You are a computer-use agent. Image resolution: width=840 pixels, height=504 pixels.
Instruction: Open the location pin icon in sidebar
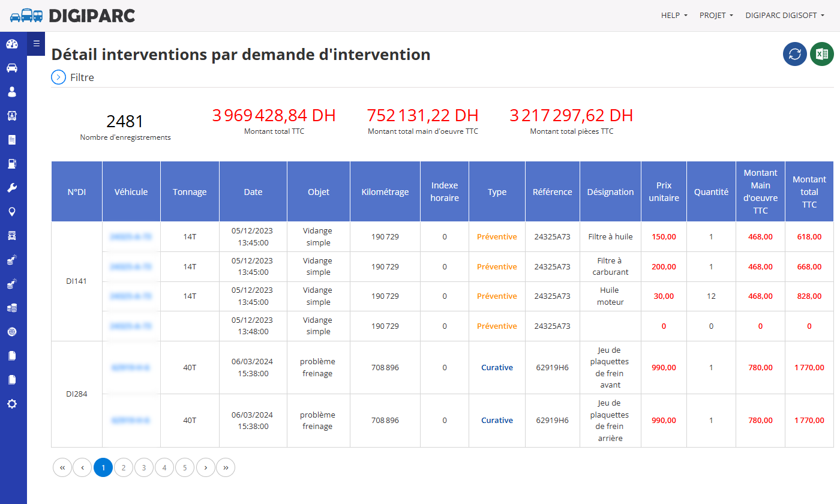click(x=12, y=212)
